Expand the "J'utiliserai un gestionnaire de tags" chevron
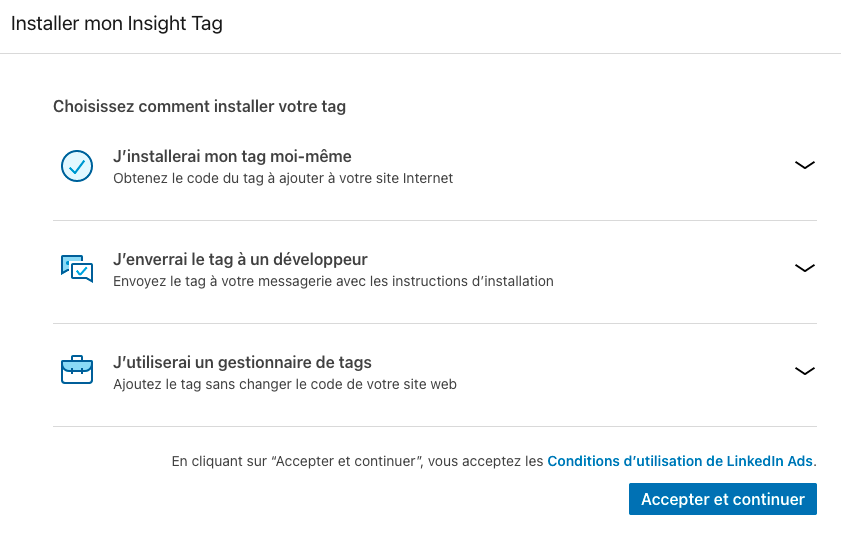The width and height of the screenshot is (841, 539). coord(804,371)
